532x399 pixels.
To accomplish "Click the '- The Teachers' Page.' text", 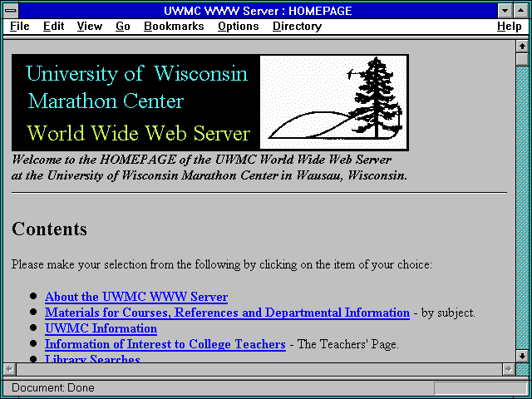I will coord(344,344).
